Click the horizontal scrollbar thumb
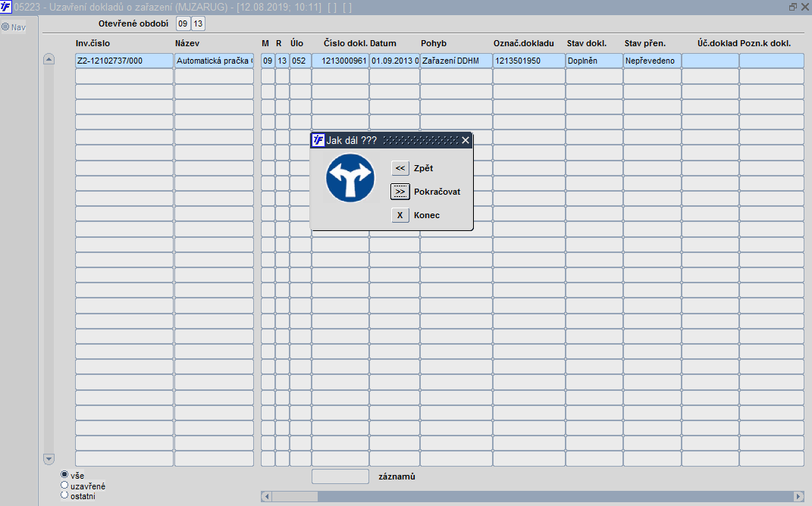Image resolution: width=812 pixels, height=506 pixels. pyautogui.click(x=295, y=496)
